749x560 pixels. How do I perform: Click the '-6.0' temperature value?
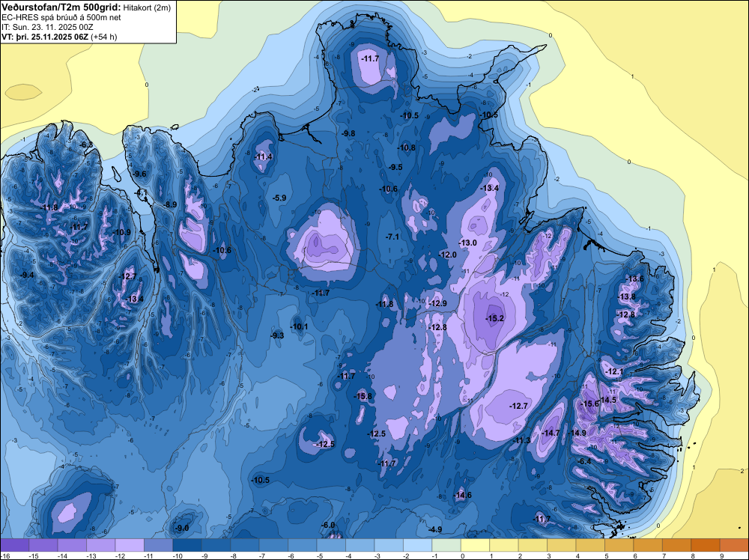(x=328, y=525)
